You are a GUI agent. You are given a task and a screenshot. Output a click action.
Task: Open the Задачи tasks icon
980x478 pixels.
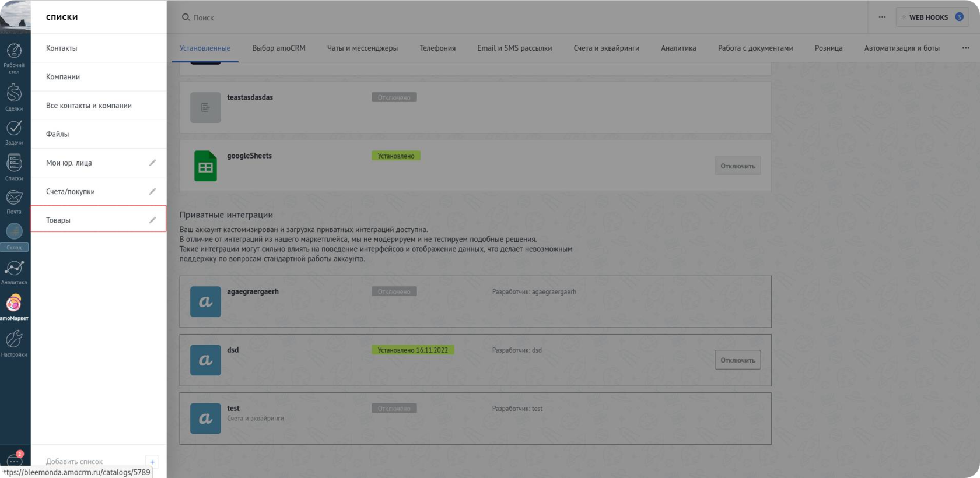click(x=14, y=132)
